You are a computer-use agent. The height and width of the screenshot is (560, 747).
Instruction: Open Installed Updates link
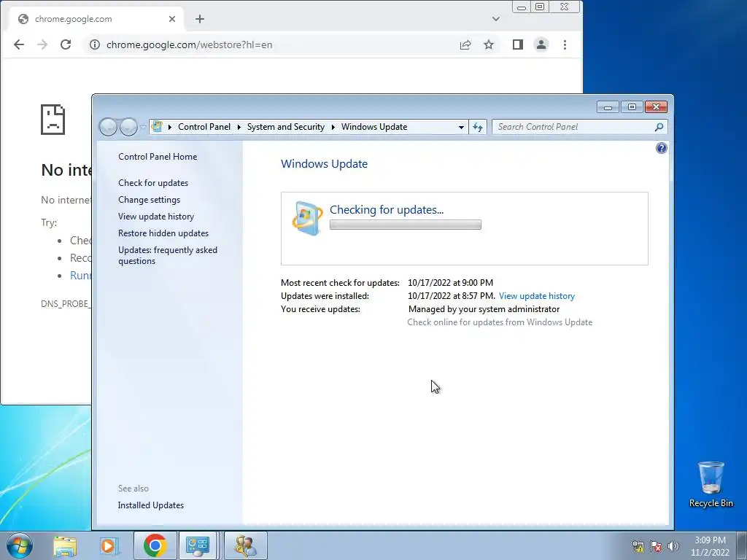click(x=150, y=505)
